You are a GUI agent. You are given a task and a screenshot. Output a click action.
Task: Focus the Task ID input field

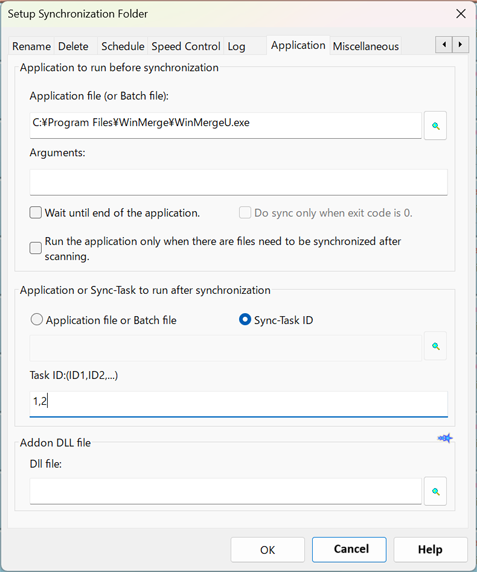pos(238,404)
